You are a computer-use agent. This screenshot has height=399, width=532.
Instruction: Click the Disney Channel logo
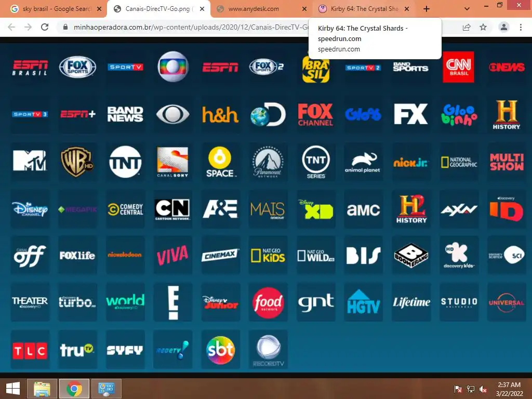(x=30, y=209)
